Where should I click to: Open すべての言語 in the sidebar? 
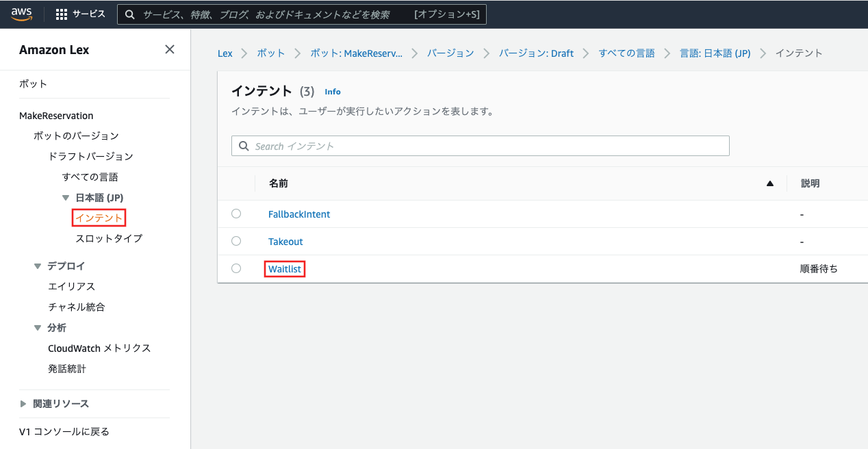pos(90,177)
